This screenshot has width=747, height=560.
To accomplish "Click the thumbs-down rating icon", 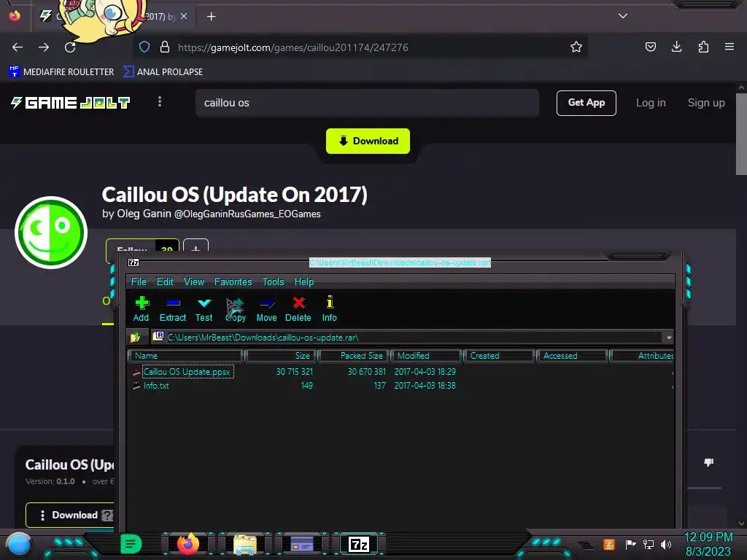I will tap(709, 462).
